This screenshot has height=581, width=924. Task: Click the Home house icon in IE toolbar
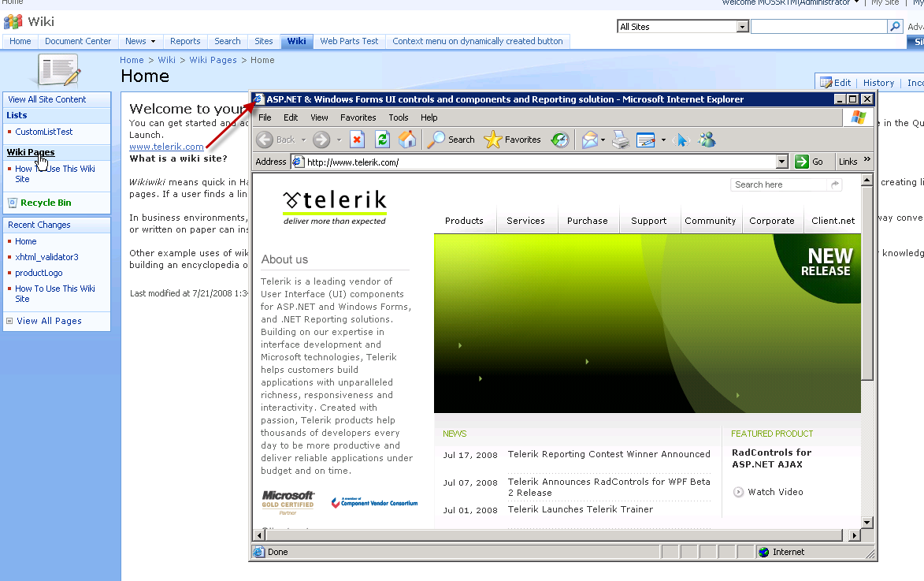click(407, 140)
